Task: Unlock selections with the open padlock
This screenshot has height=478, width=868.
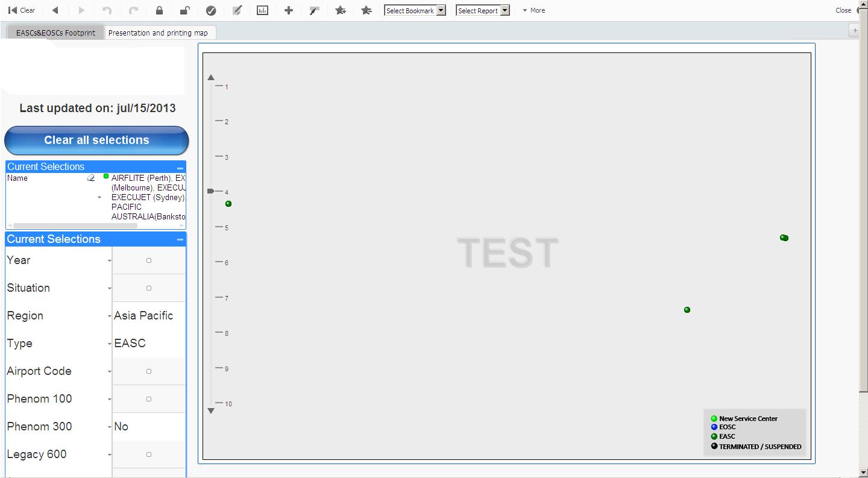Action: [x=185, y=10]
